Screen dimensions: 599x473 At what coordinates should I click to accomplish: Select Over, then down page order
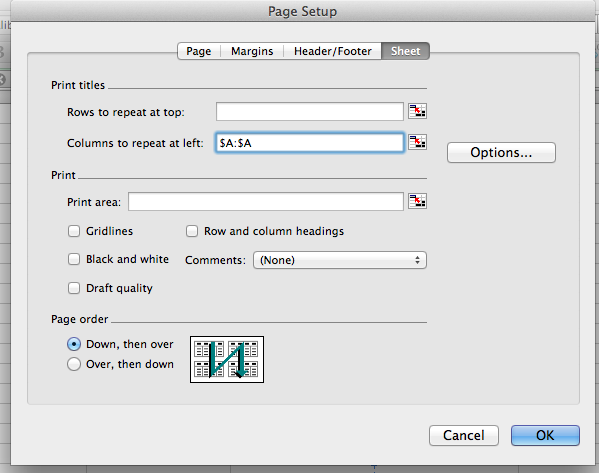tap(74, 364)
